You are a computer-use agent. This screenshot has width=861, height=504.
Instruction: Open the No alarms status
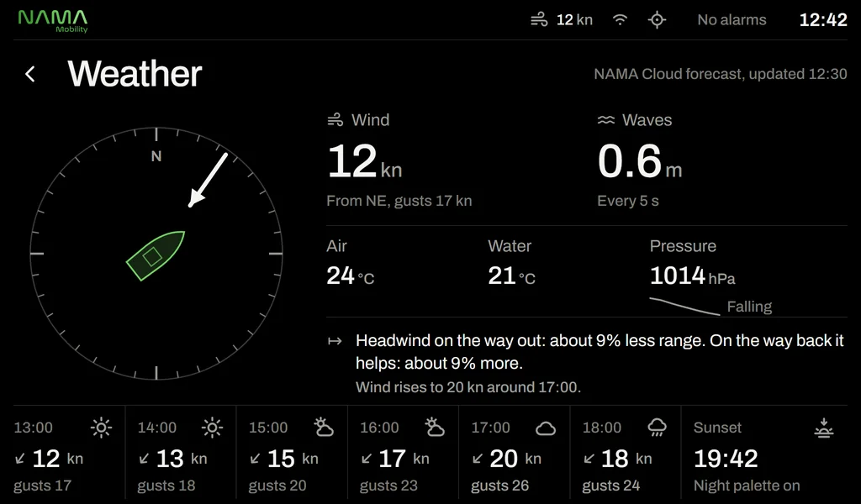coord(732,20)
